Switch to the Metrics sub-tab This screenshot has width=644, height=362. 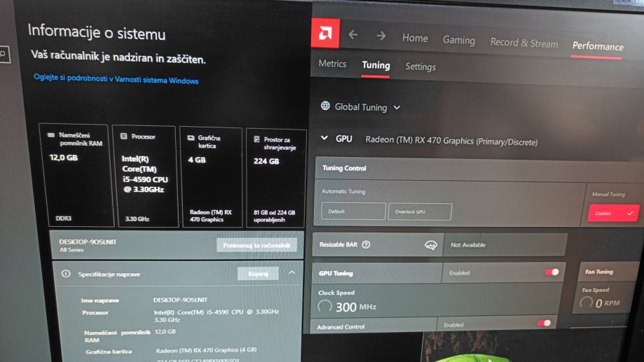pos(332,64)
